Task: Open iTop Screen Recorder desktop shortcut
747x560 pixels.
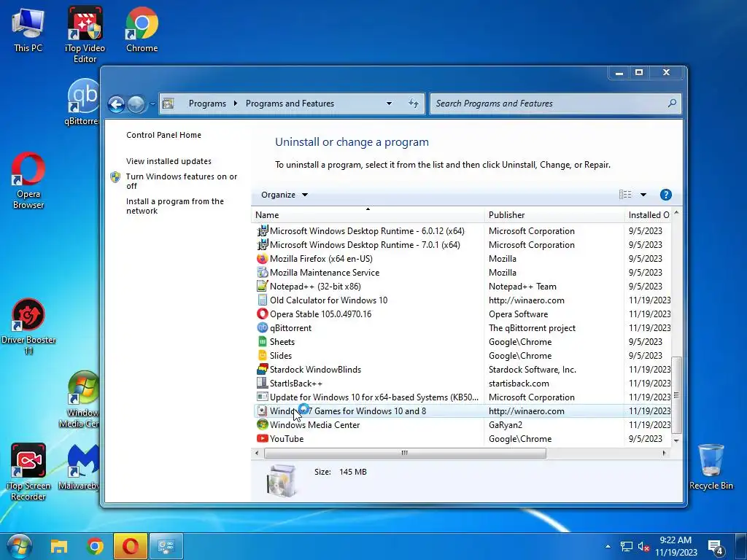Action: coord(28,472)
